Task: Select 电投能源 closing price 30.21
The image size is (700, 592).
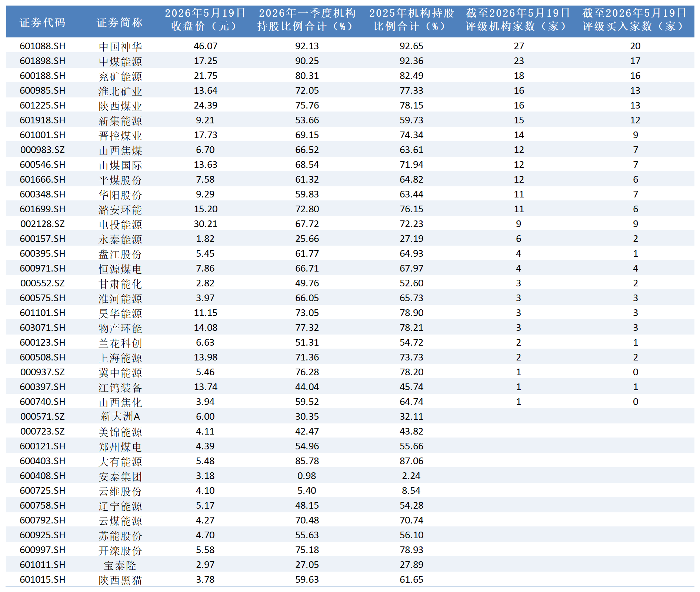Action: click(206, 224)
